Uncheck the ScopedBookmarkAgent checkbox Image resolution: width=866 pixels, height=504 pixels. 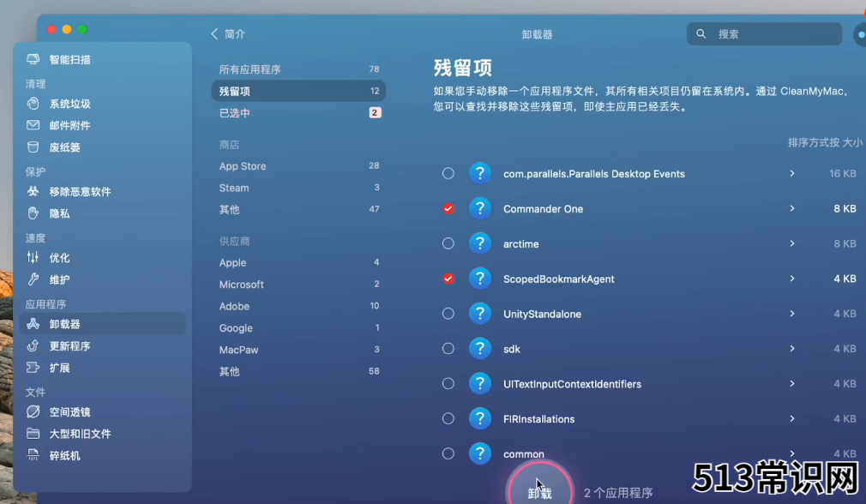(448, 279)
